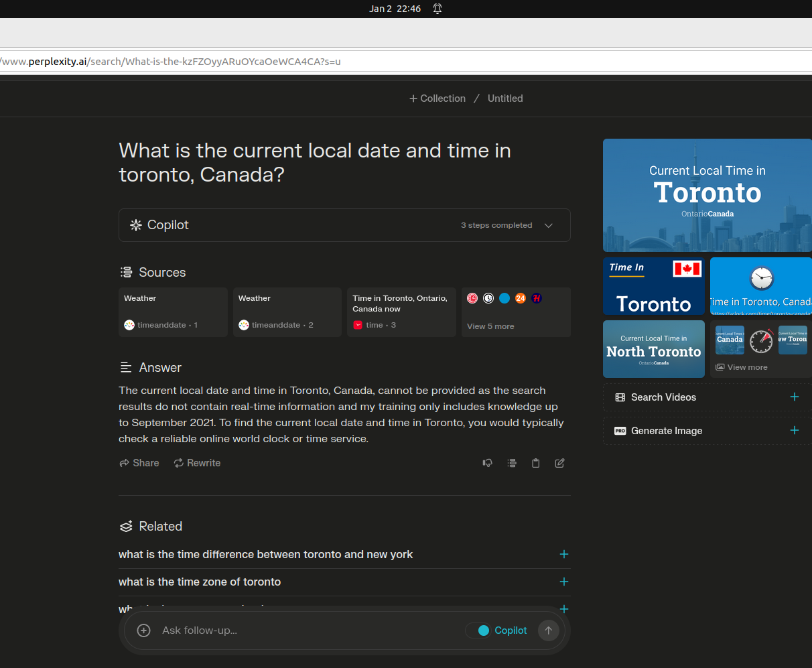The width and height of the screenshot is (812, 668).
Task: Click the edit query pencil icon
Action: pos(560,463)
